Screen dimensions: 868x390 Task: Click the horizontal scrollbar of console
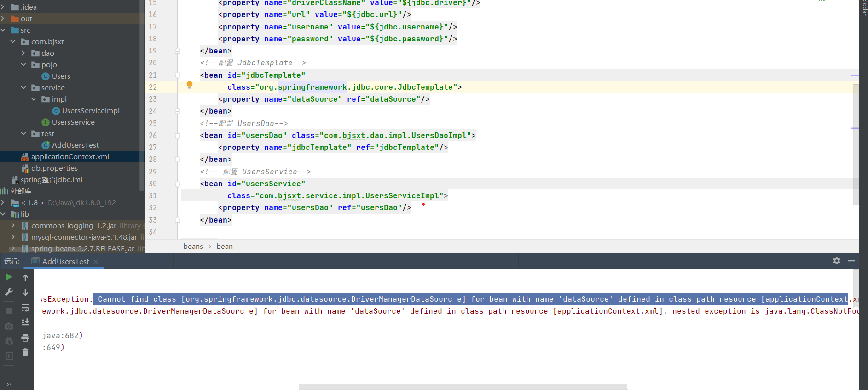[463, 386]
